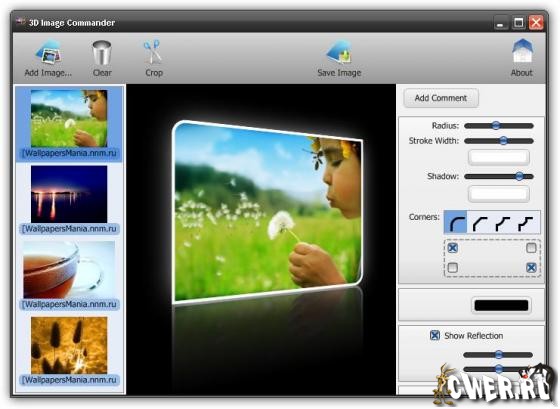This screenshot has height=409, width=560.
Task: Select the golden cattails thumbnail
Action: (69, 345)
